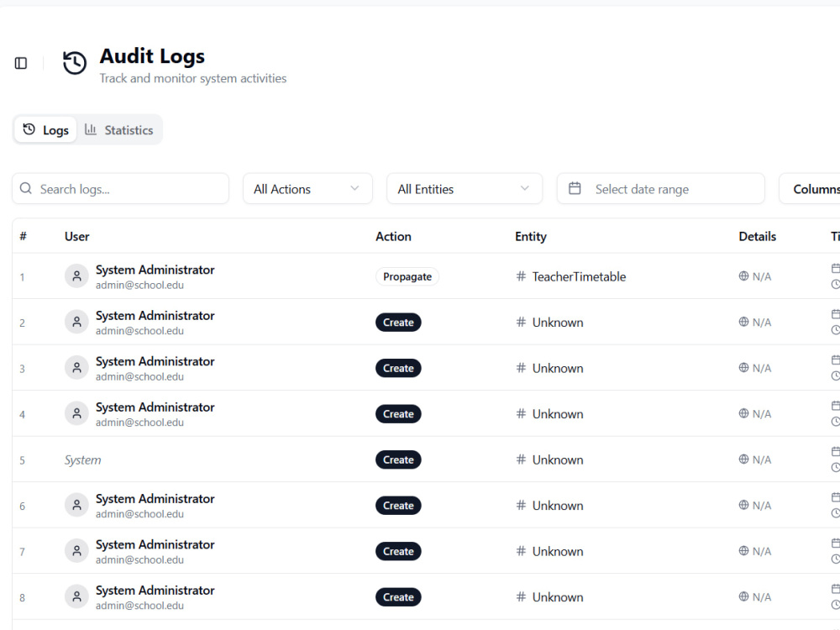Click the globe icon in row 8 Details
Viewport: 840px width, 630px height.
click(743, 596)
